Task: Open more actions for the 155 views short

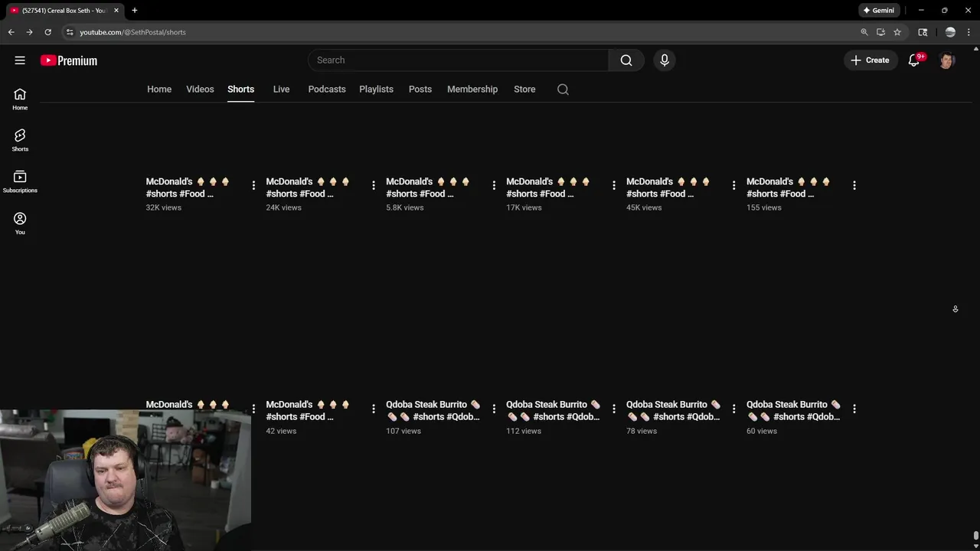Action: (854, 185)
